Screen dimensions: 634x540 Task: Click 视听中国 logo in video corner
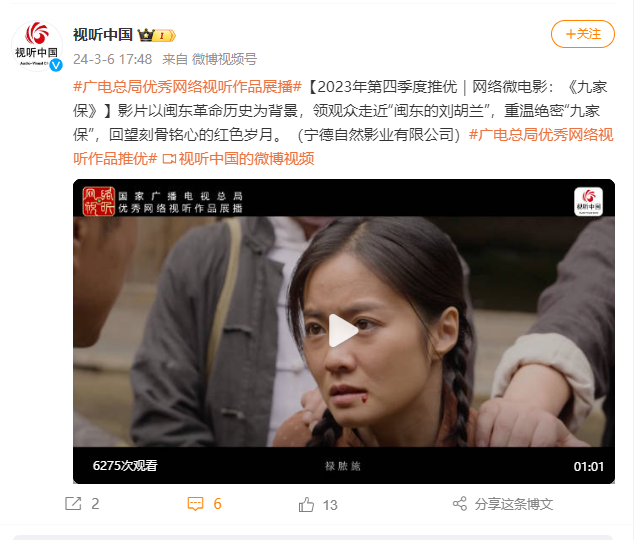[x=588, y=201]
